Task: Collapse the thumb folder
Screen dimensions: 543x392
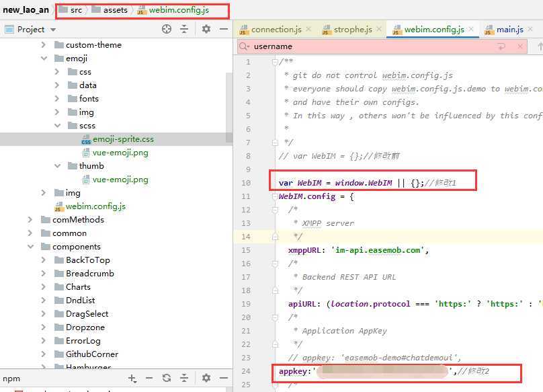Action: 58,166
